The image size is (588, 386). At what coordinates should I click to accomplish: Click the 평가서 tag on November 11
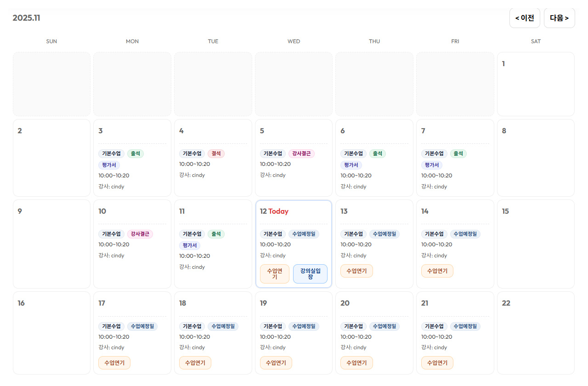pos(190,245)
